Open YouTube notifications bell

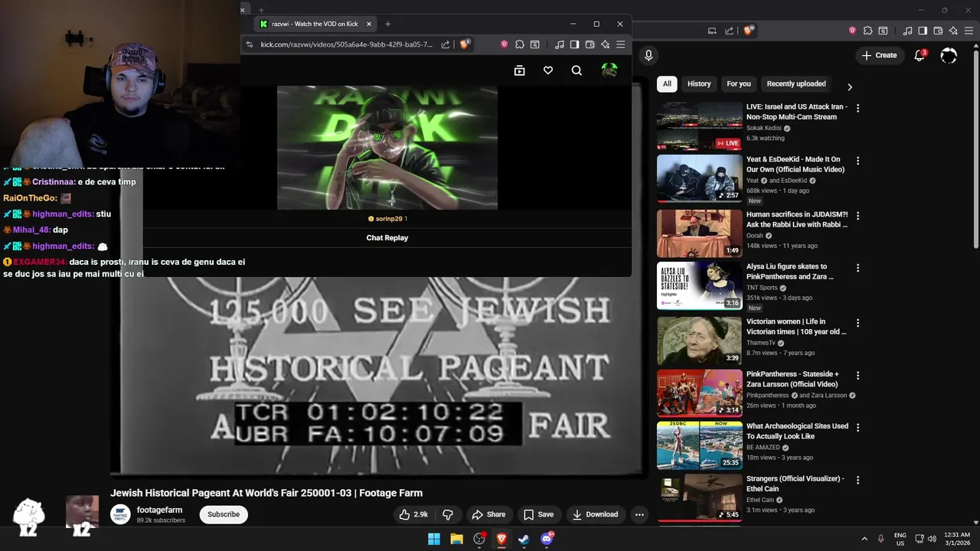[920, 55]
